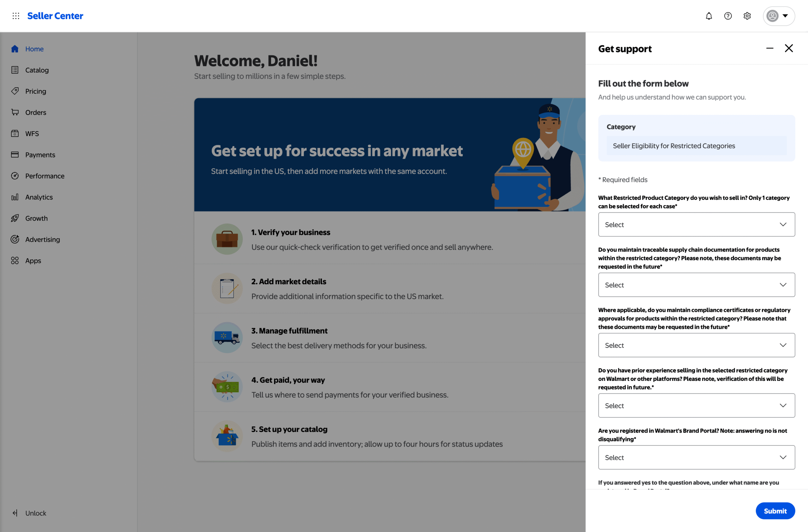This screenshot has height=532, width=808.
Task: Expand the prior experience Select dropdown
Action: [x=696, y=405]
